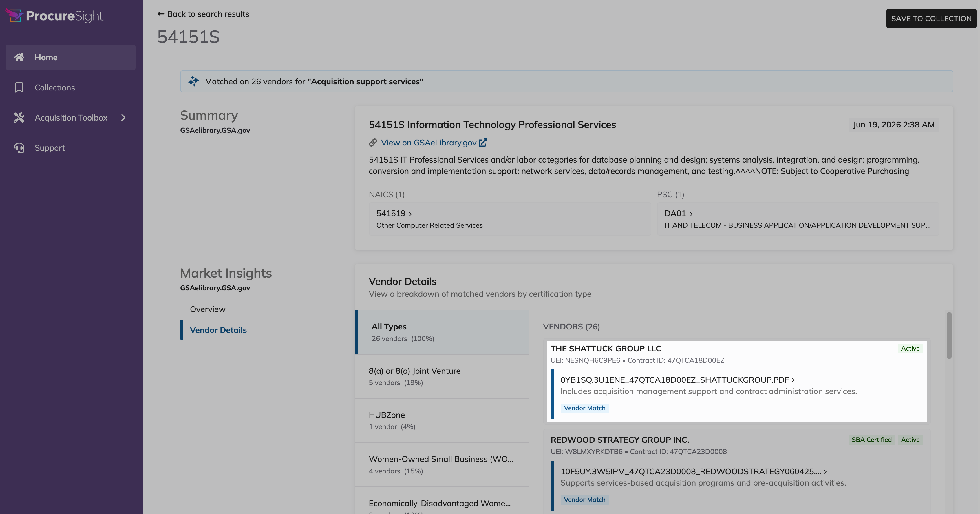
Task: Click Shattuck Group's Vendor Match tag
Action: [x=584, y=408]
